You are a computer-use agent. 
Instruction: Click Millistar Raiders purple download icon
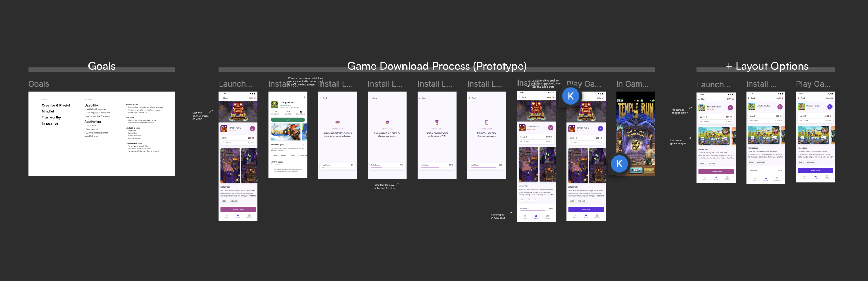click(x=730, y=107)
